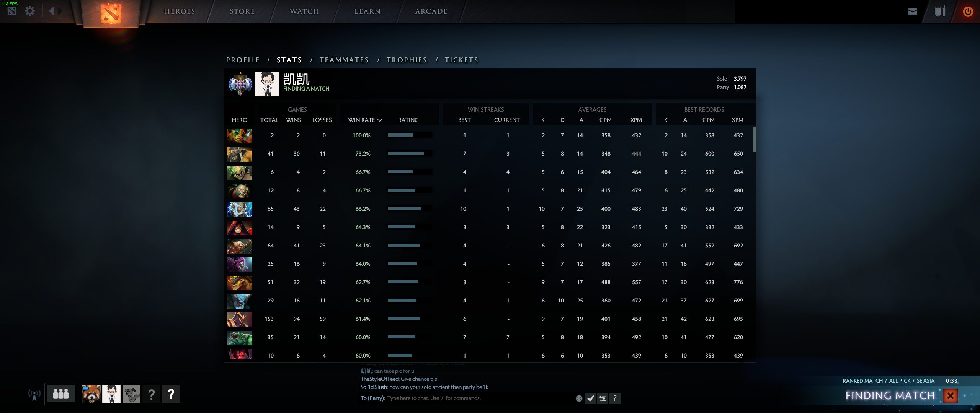Open the WATCH menu
This screenshot has width=980, height=413.
(305, 11)
